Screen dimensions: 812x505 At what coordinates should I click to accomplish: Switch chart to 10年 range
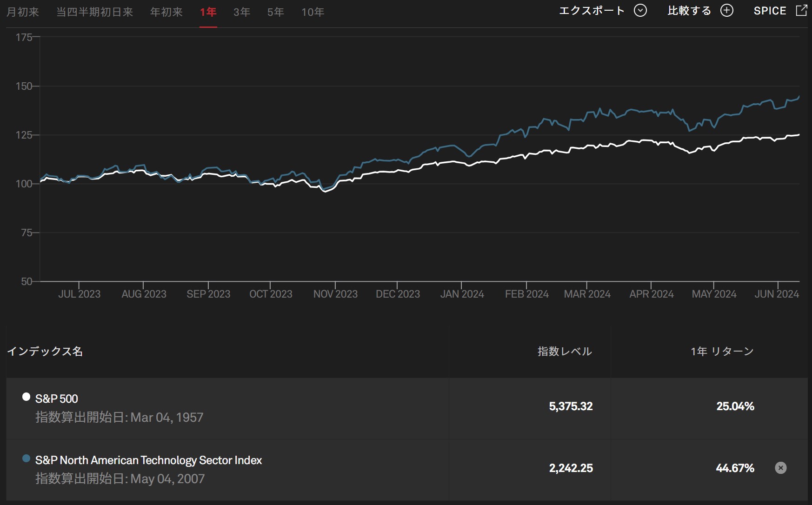click(x=313, y=12)
